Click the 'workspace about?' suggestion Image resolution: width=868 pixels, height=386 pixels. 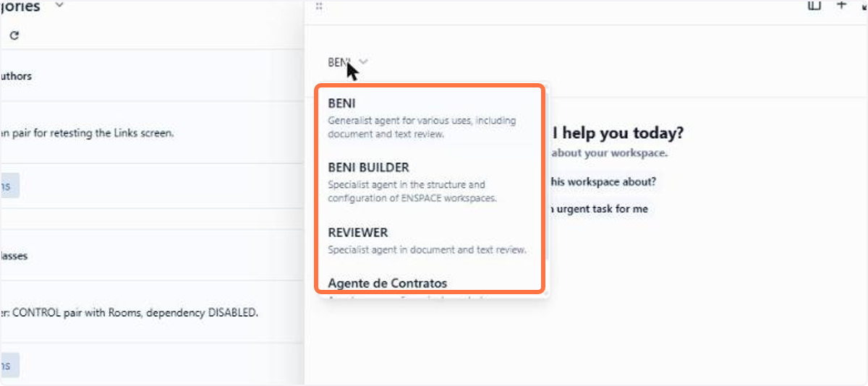pyautogui.click(x=603, y=182)
